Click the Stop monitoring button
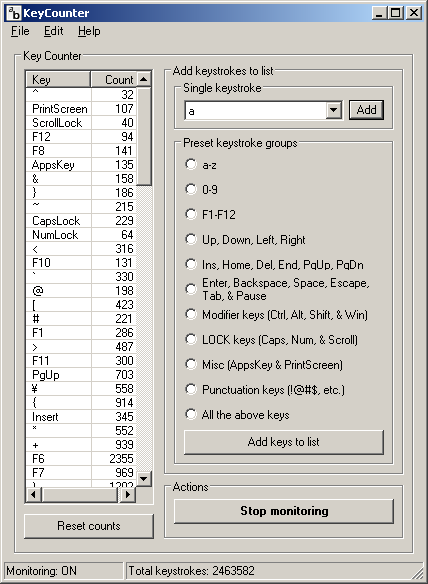The image size is (428, 584). 284,511
